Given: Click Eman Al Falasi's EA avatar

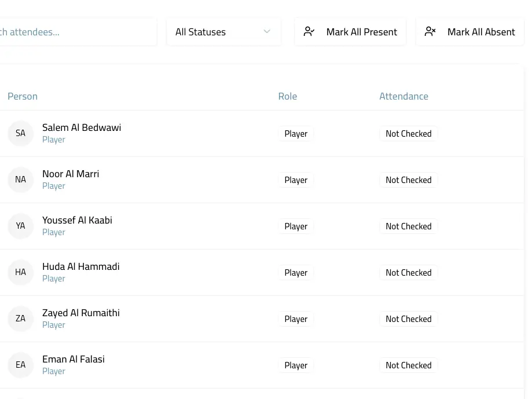Looking at the screenshot, I should [x=20, y=365].
